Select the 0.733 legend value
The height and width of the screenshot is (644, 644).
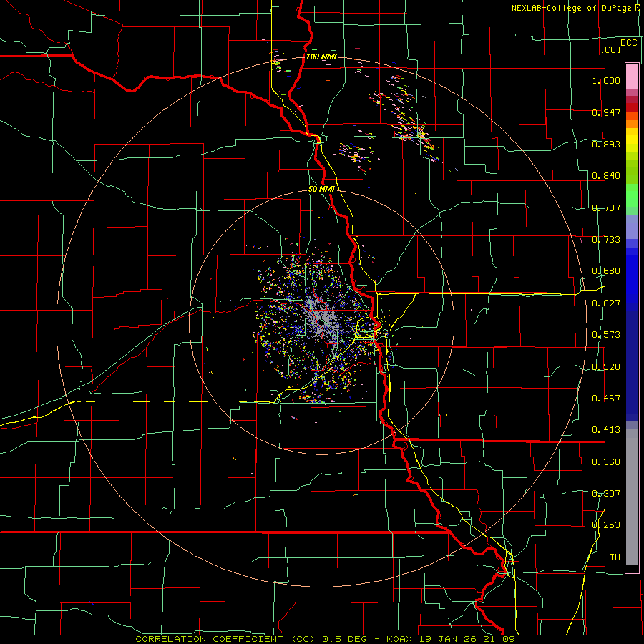point(606,240)
